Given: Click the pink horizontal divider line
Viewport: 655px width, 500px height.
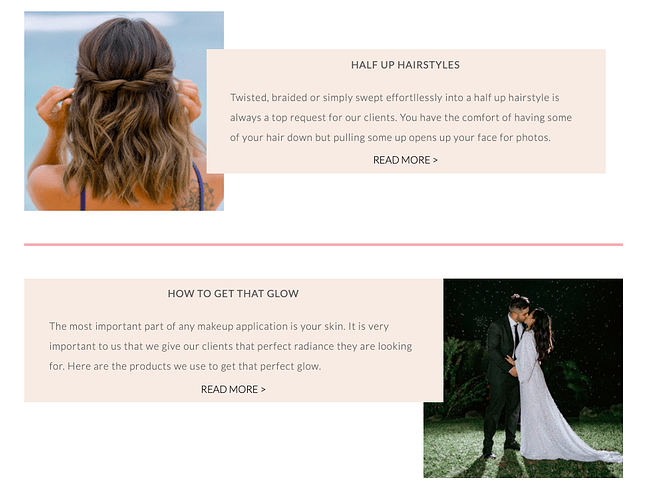Looking at the screenshot, I should [323, 244].
